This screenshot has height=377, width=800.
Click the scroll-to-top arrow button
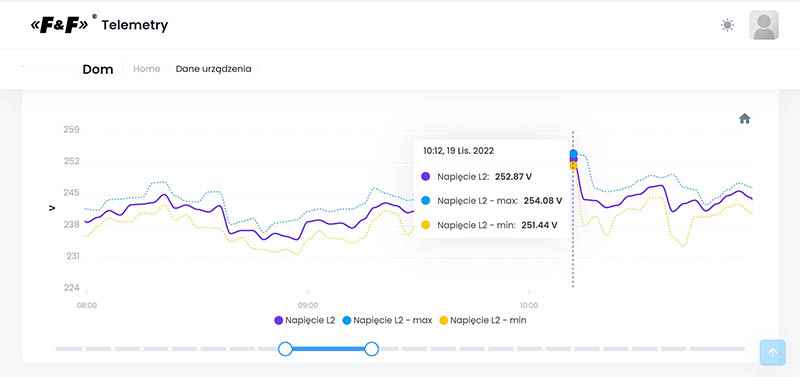tap(772, 353)
